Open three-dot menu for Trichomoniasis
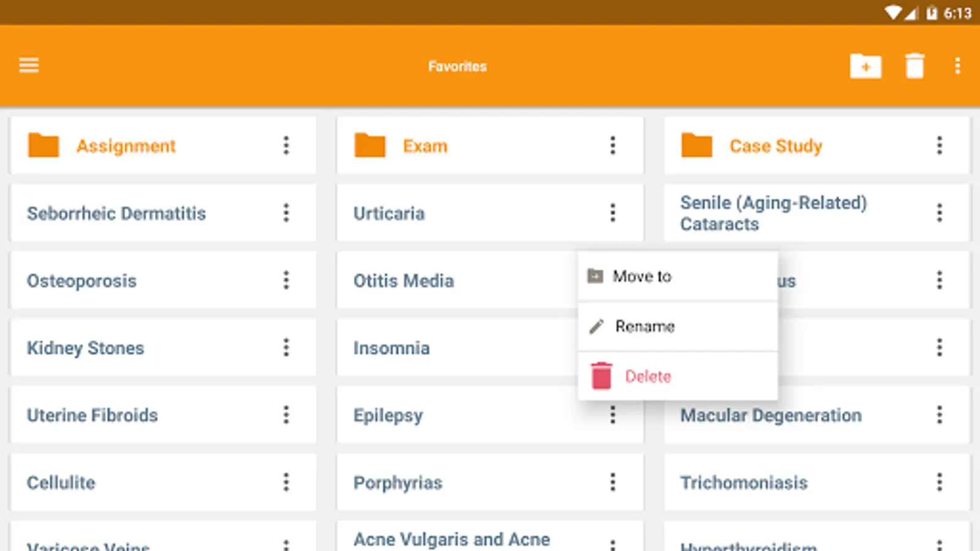Screen dimensions: 980x551 939,482
